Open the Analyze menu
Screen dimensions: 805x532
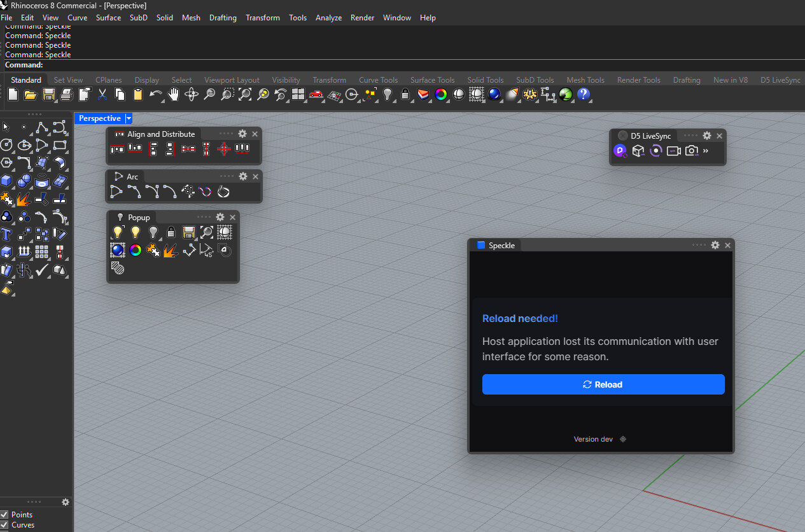point(328,18)
